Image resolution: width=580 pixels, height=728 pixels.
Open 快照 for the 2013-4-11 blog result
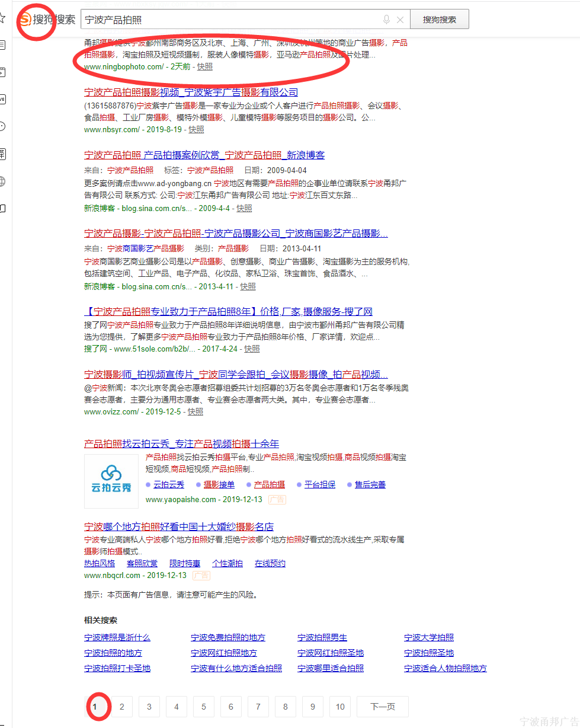[248, 287]
